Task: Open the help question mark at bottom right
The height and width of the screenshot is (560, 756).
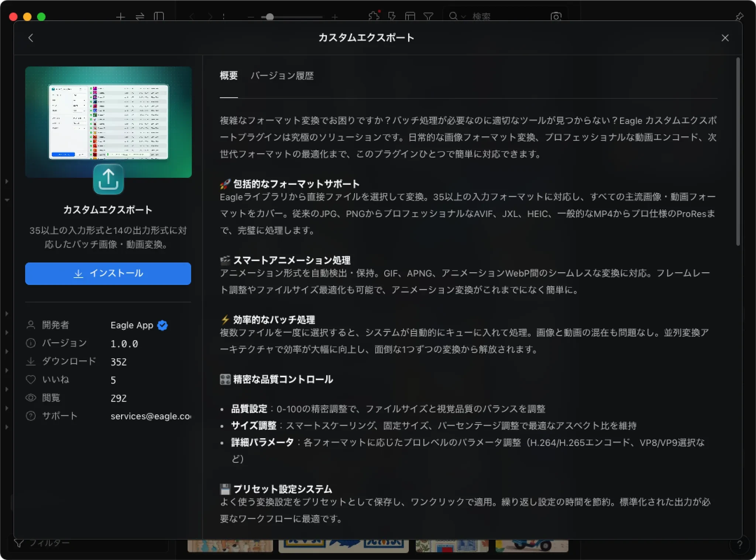Action: point(739,544)
